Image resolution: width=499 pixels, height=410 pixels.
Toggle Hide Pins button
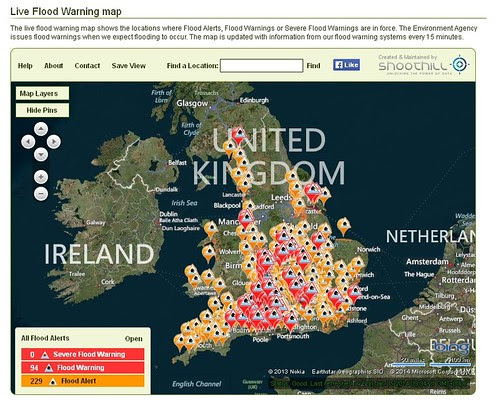click(x=42, y=110)
